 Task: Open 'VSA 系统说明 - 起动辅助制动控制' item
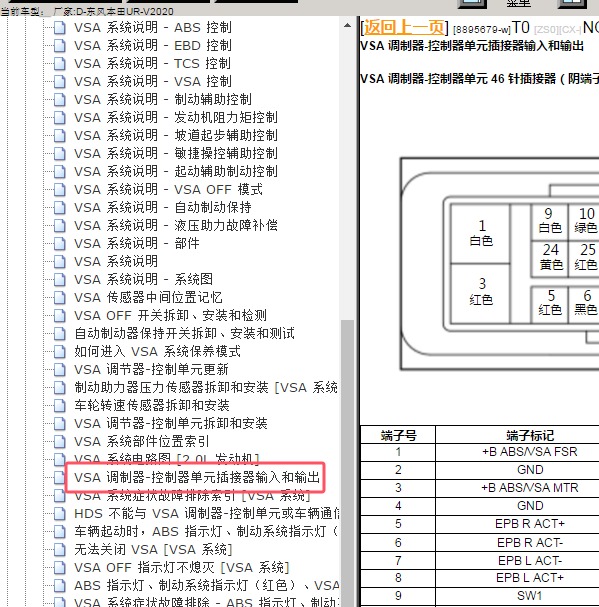pos(176,171)
